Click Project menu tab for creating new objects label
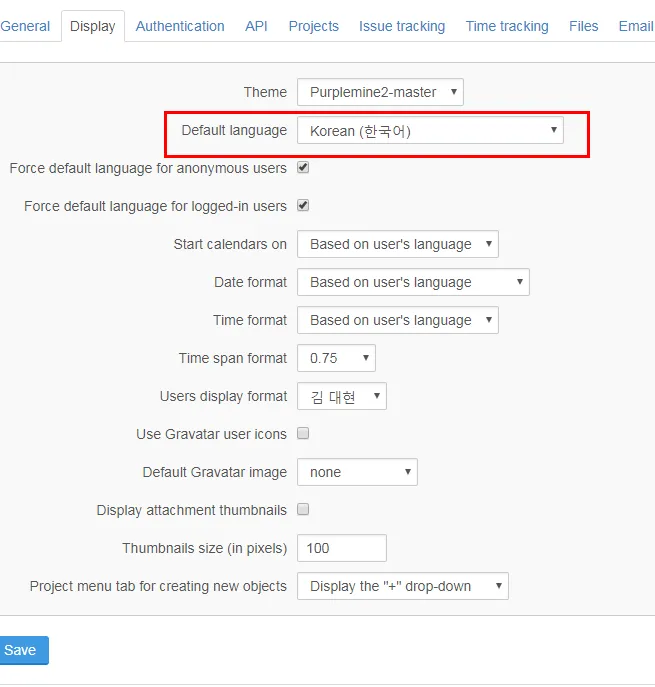Viewport: 655px width, 687px height. [x=158, y=586]
